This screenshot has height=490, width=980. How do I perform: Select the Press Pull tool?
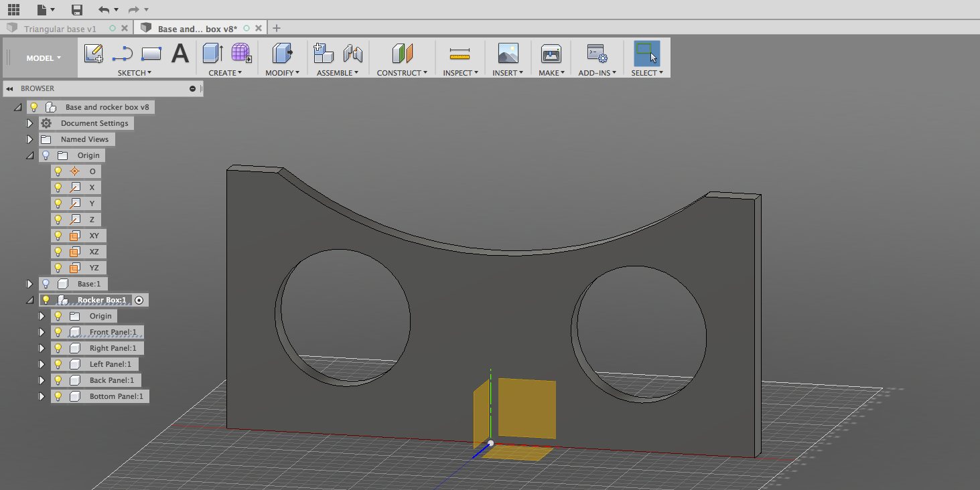pyautogui.click(x=282, y=54)
